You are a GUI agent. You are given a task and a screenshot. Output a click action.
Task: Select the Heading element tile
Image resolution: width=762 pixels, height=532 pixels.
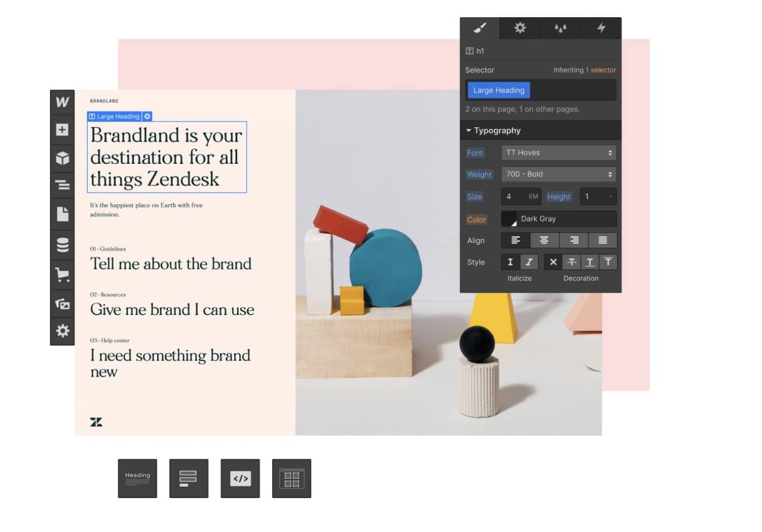pos(137,478)
